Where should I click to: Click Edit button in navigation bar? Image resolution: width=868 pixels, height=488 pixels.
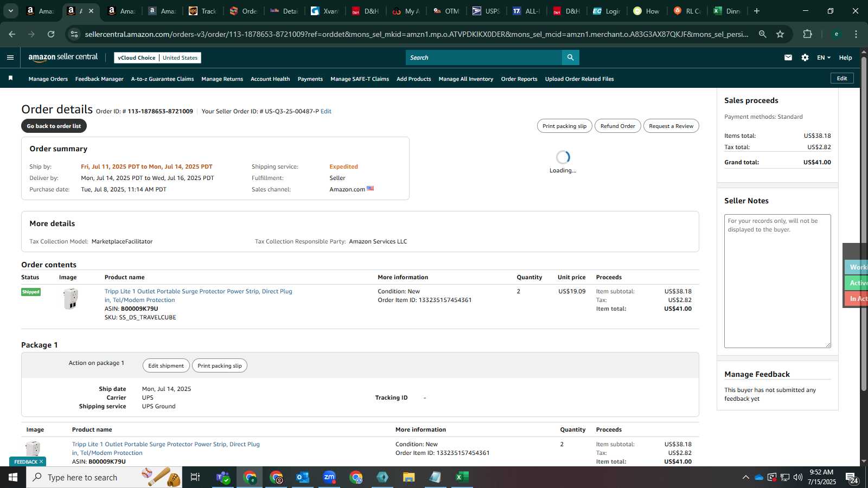tap(842, 78)
